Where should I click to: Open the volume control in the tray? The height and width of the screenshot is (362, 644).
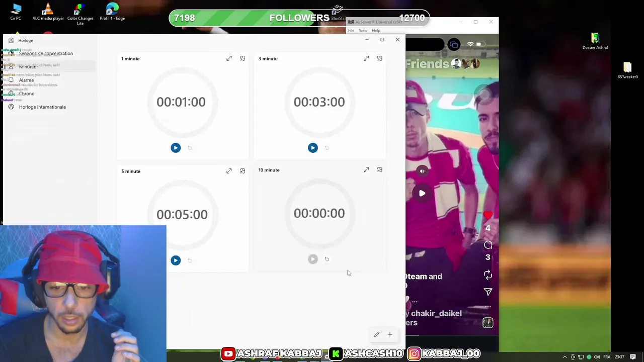(x=597, y=357)
